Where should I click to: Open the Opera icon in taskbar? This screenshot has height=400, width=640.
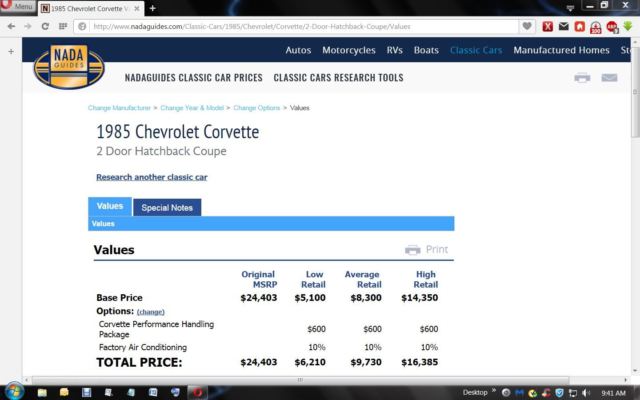[198, 392]
